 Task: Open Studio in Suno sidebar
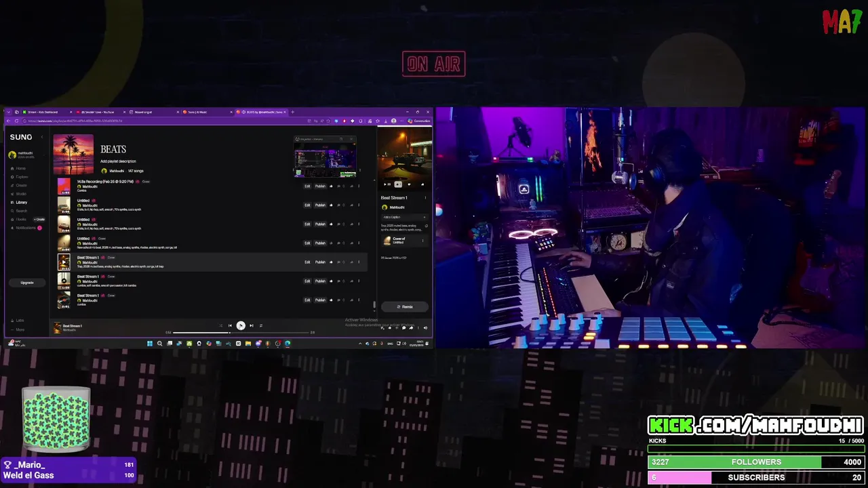pyautogui.click(x=19, y=194)
